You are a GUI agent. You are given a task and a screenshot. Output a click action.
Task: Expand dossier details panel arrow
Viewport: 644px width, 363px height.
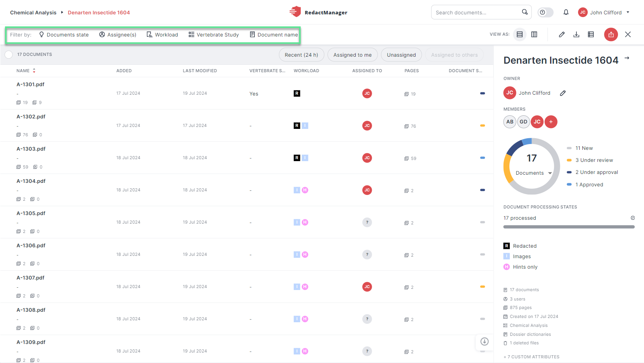click(x=627, y=58)
